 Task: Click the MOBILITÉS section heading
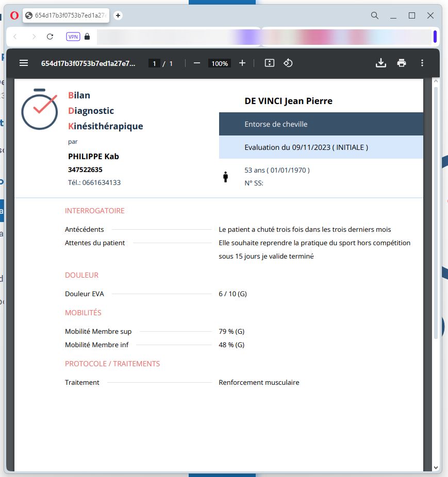[x=83, y=313]
